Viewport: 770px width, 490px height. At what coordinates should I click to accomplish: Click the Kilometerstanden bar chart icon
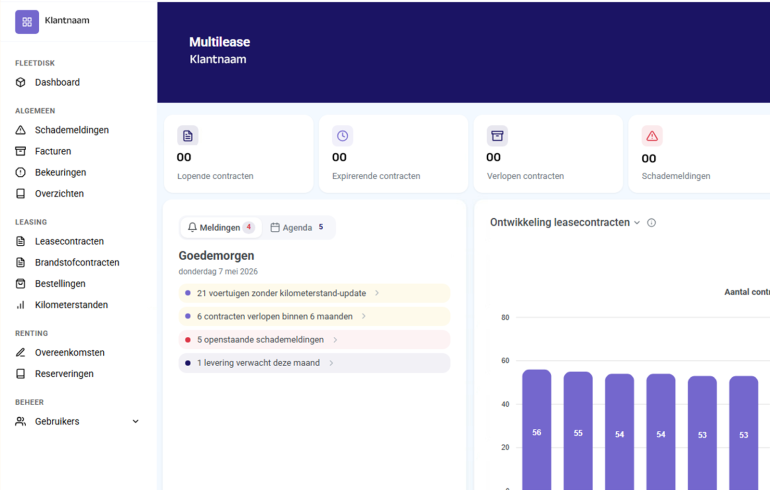(x=21, y=304)
